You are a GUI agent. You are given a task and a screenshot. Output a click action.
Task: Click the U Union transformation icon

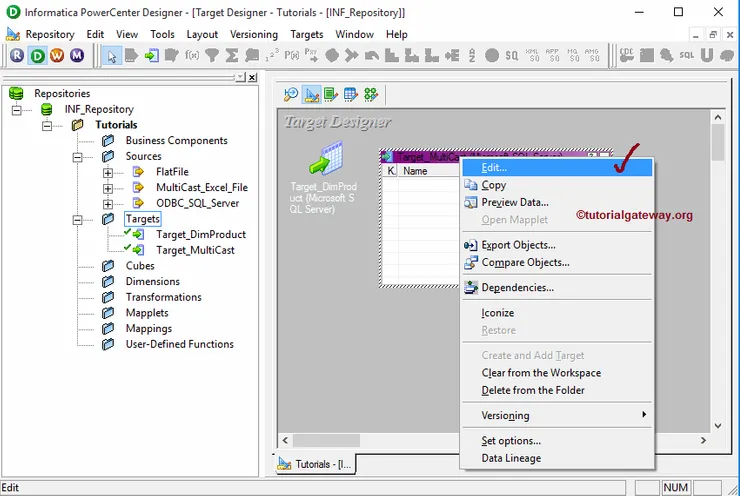(x=706, y=56)
